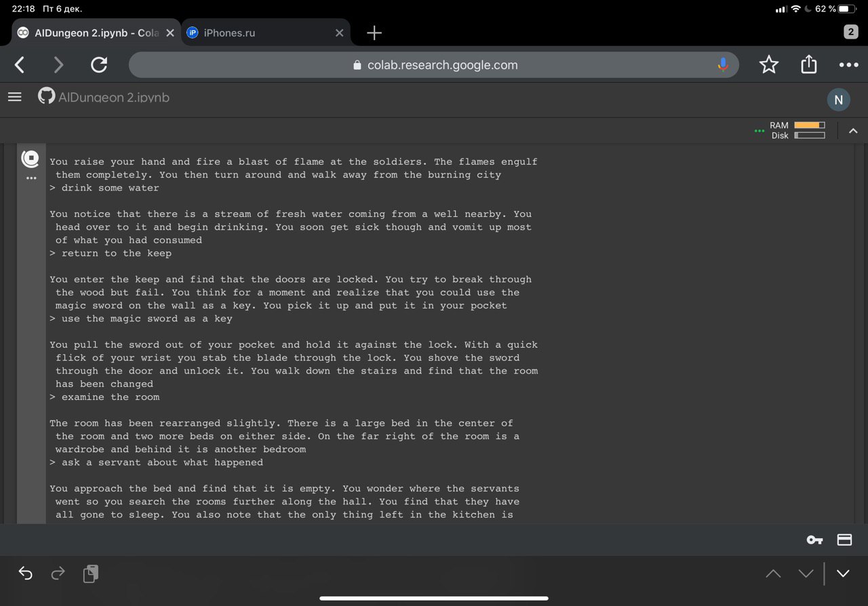Open a new browser tab
The height and width of the screenshot is (606, 868).
pyautogui.click(x=374, y=33)
